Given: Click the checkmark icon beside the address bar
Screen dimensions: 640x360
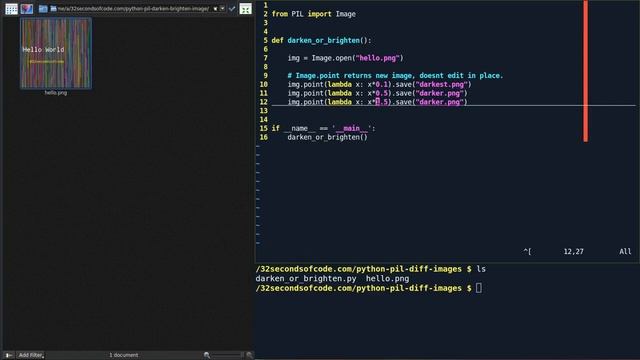Looking at the screenshot, I should pyautogui.click(x=232, y=9).
